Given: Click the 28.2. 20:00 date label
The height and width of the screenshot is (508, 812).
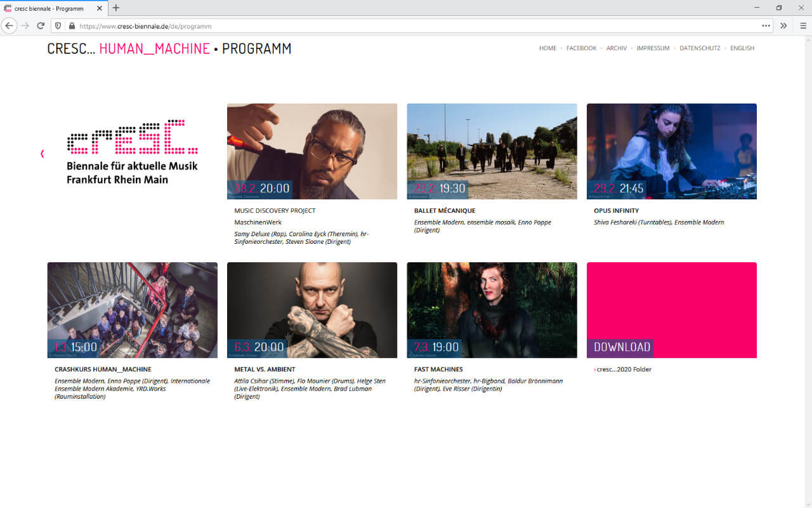Looking at the screenshot, I should tap(261, 189).
